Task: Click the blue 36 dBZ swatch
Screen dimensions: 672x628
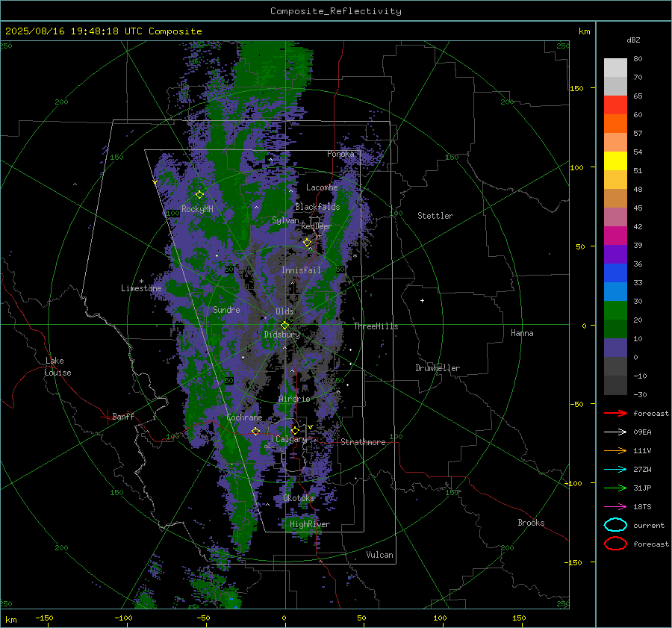Action: pyautogui.click(x=615, y=273)
